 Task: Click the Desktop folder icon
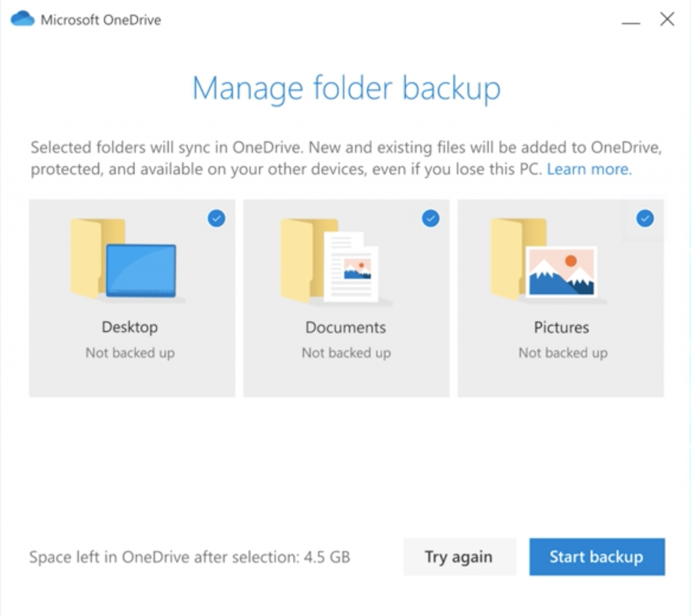pyautogui.click(x=124, y=260)
